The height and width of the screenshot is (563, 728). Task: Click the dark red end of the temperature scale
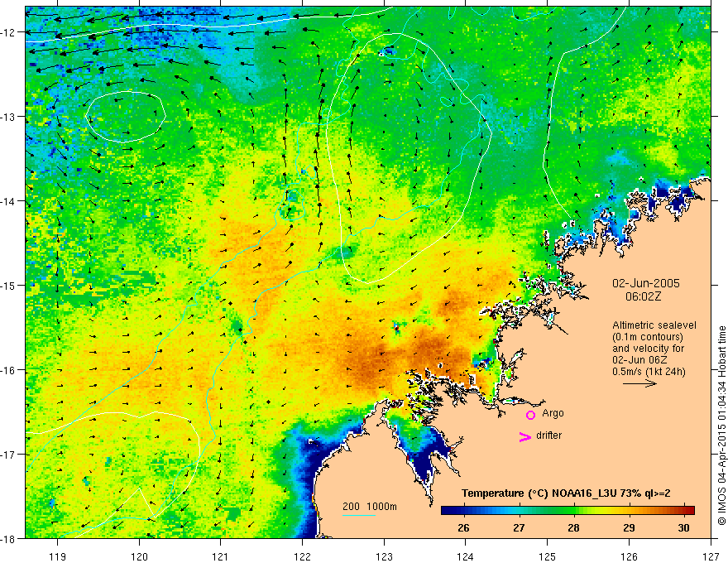coord(689,510)
